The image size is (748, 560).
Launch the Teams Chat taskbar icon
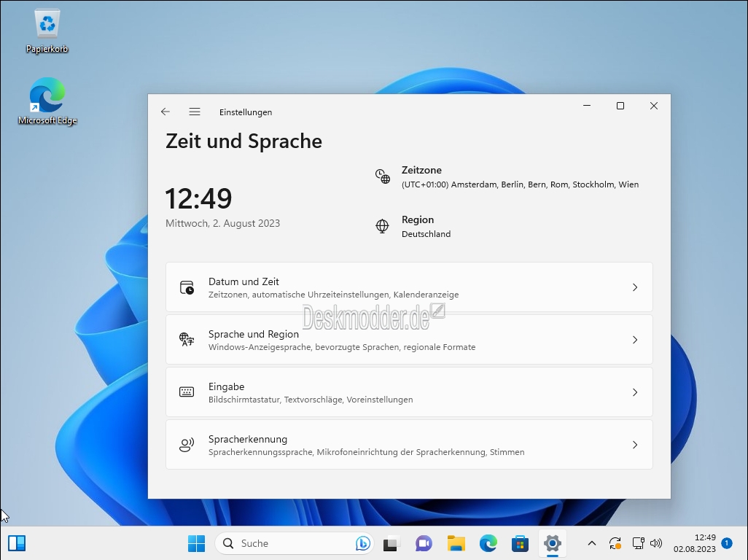click(424, 543)
